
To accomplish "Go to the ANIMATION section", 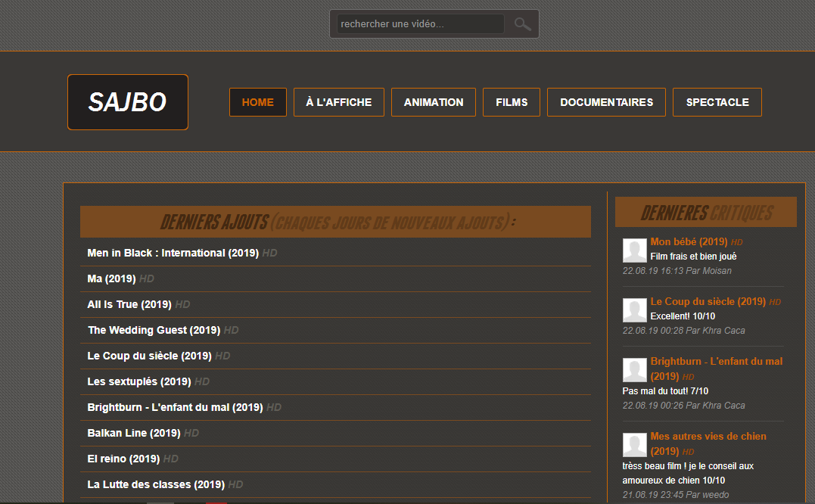I will coord(434,102).
